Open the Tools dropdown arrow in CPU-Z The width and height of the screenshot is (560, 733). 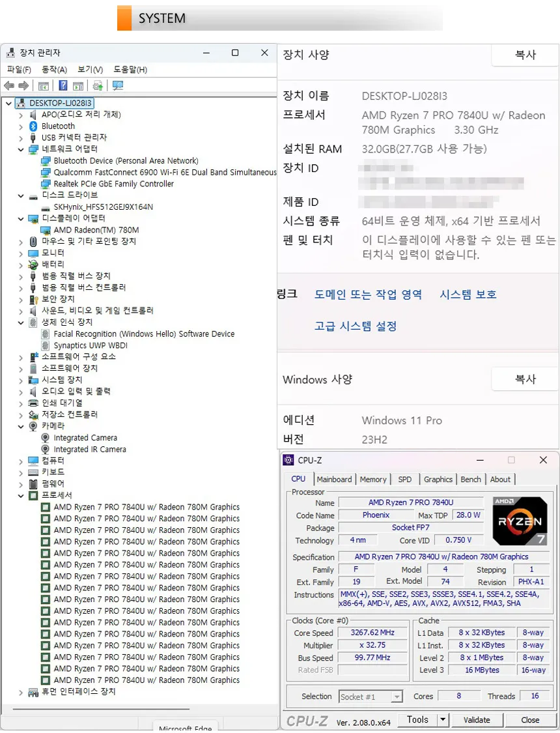point(443,720)
